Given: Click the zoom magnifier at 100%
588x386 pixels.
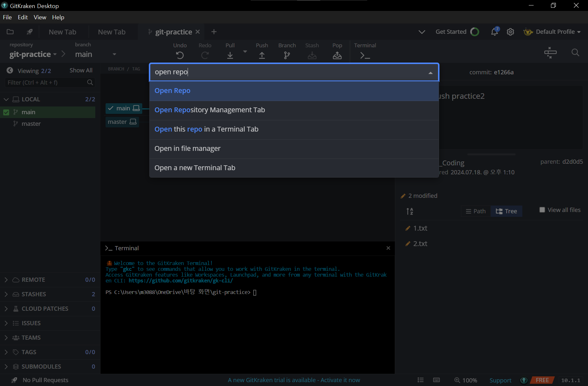Looking at the screenshot, I should pyautogui.click(x=457, y=380).
